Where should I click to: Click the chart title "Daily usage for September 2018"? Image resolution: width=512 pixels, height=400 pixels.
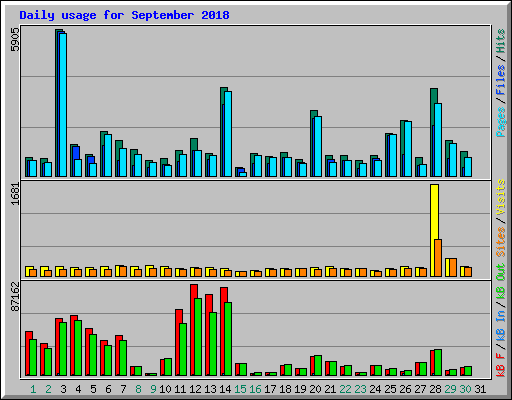click(124, 15)
